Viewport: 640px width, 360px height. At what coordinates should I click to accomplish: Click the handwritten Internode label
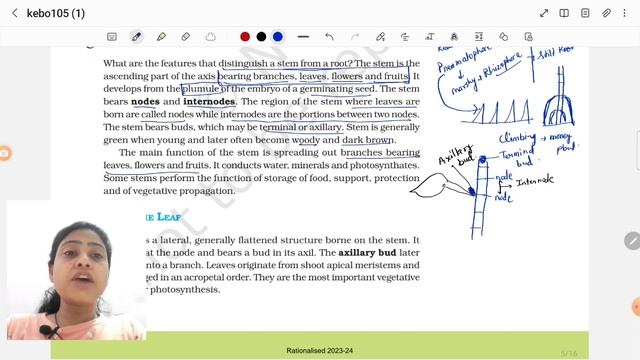[535, 180]
